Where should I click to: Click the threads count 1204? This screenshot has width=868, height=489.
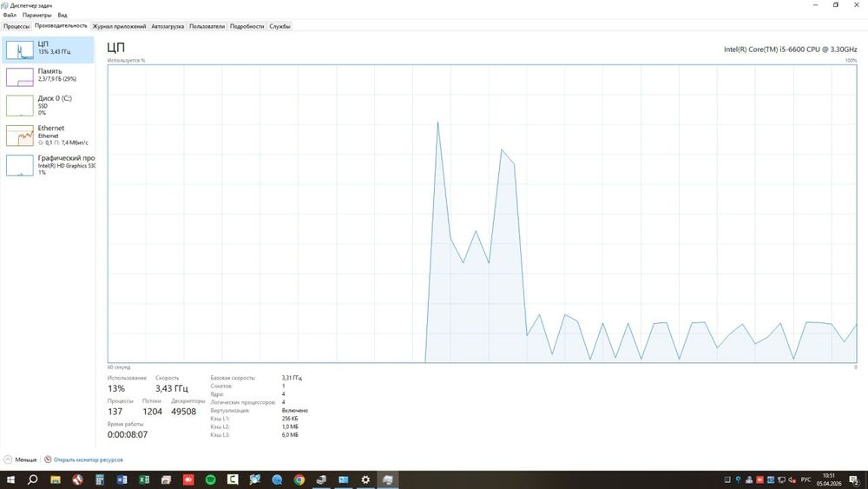point(152,412)
